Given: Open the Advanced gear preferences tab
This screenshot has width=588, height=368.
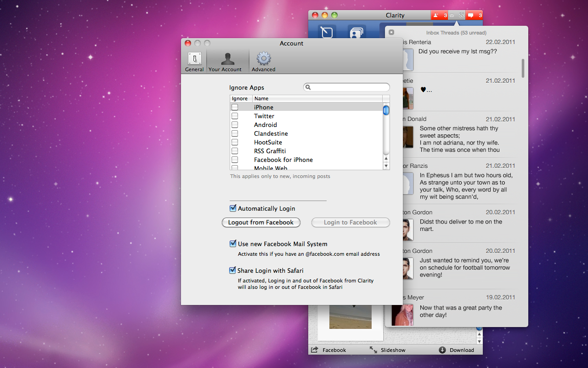Looking at the screenshot, I should click(264, 62).
